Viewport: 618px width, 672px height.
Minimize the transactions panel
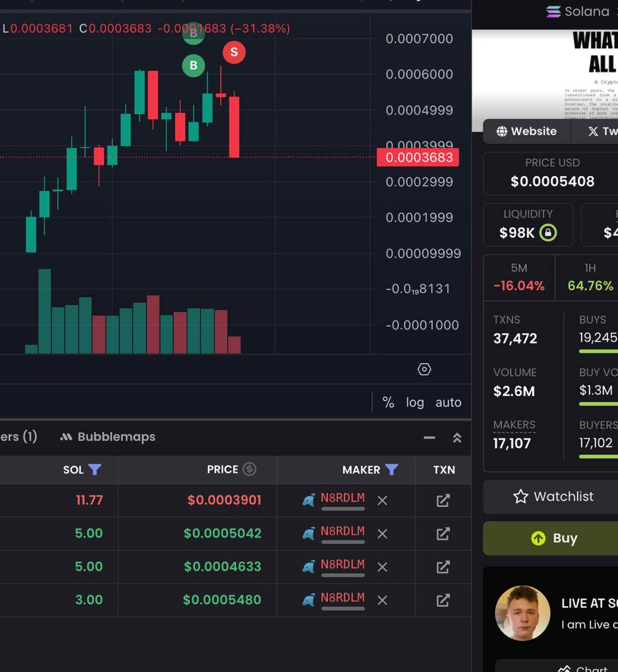(429, 437)
